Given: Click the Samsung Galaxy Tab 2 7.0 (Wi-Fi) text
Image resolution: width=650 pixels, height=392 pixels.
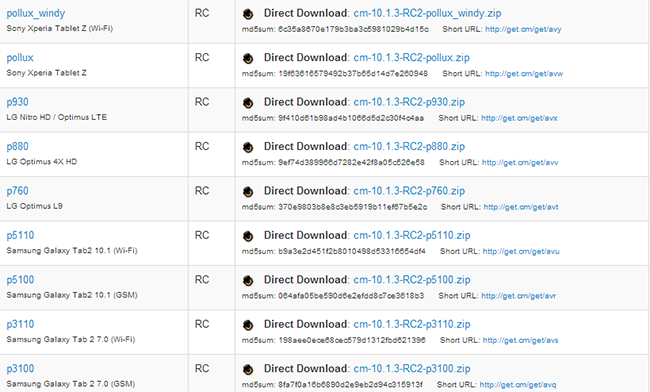Looking at the screenshot, I should 71,339.
